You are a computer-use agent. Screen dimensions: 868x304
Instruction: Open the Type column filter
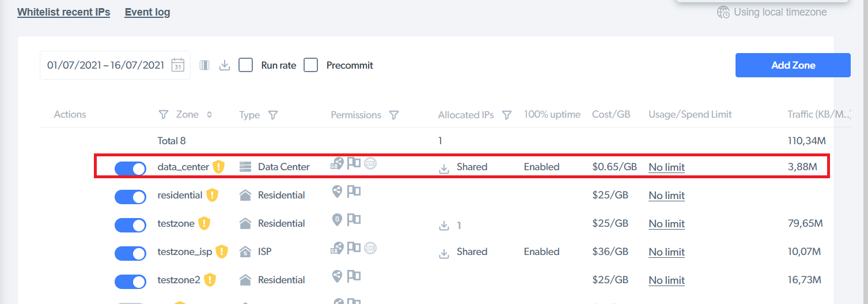point(273,115)
